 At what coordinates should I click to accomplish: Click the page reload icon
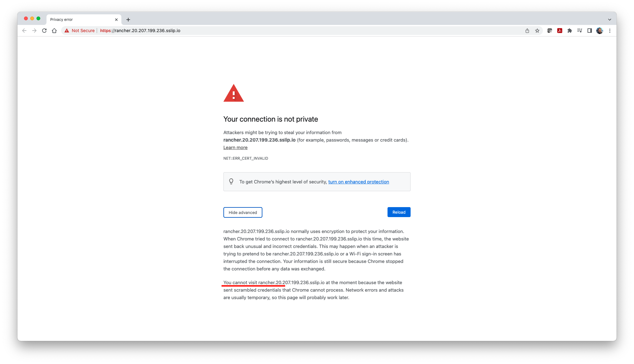(x=44, y=31)
